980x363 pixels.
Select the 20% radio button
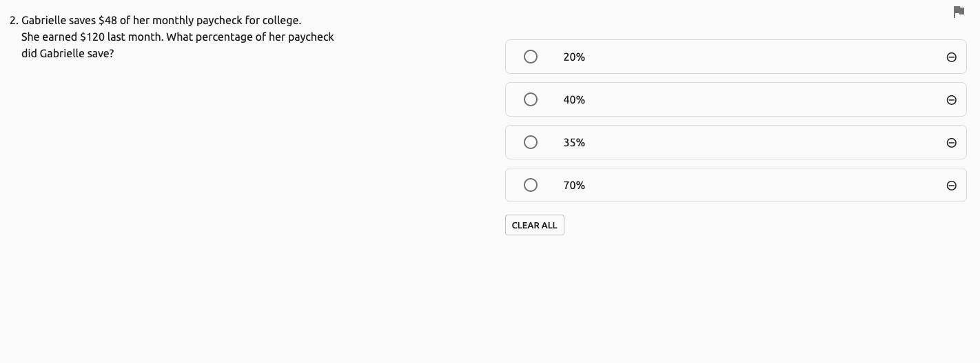(530, 57)
